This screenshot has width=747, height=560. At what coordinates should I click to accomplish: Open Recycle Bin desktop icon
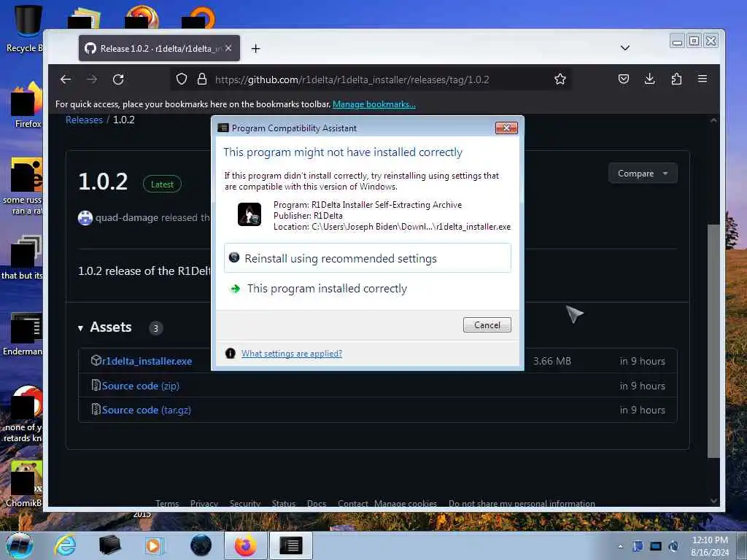click(x=24, y=28)
